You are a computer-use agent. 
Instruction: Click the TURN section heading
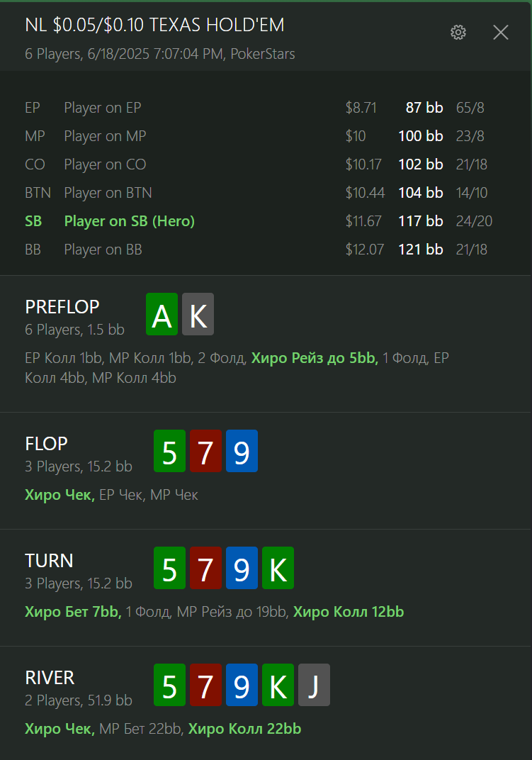tap(49, 561)
